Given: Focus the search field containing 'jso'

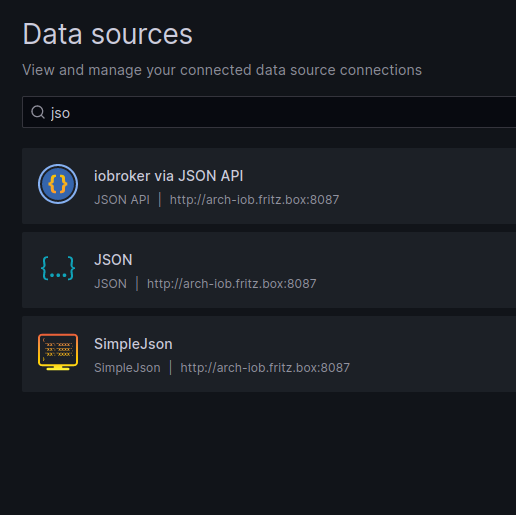Looking at the screenshot, I should pos(269,112).
